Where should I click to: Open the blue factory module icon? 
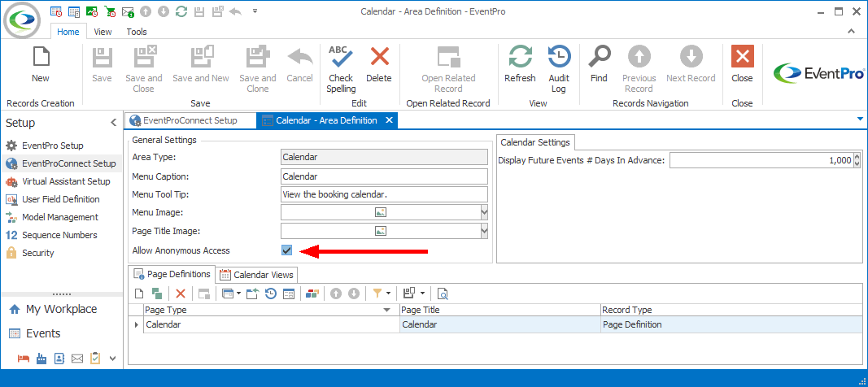[41, 359]
